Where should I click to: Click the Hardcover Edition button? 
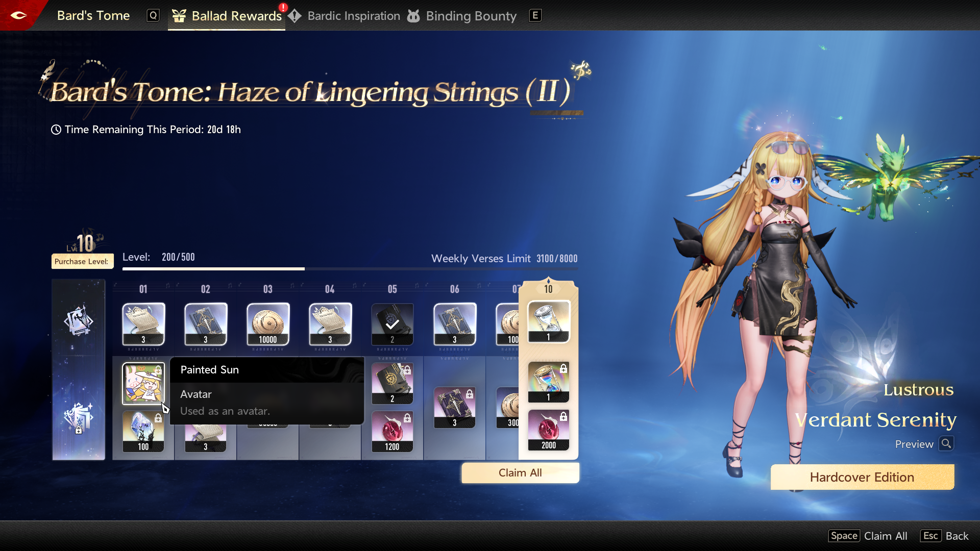[x=862, y=477]
